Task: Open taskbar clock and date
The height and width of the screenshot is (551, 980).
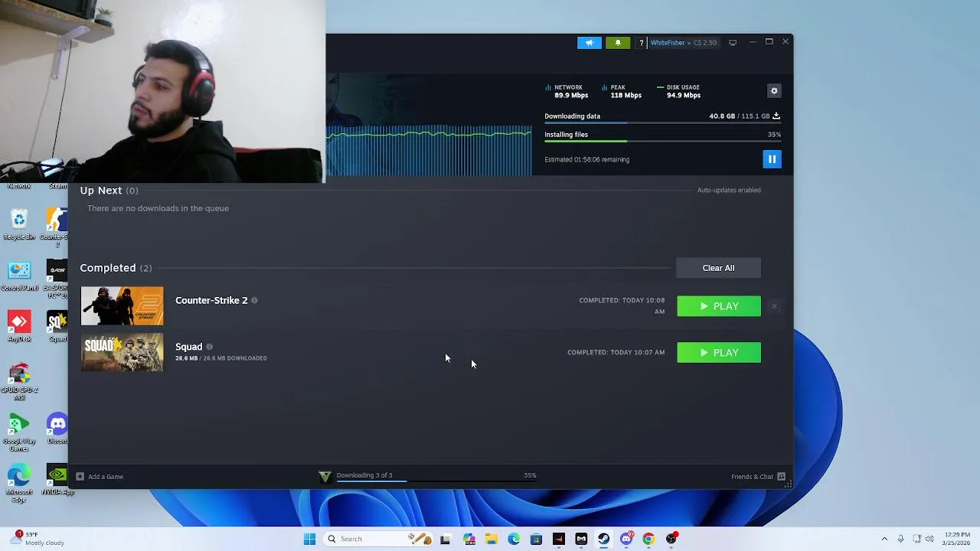Action: click(x=957, y=539)
